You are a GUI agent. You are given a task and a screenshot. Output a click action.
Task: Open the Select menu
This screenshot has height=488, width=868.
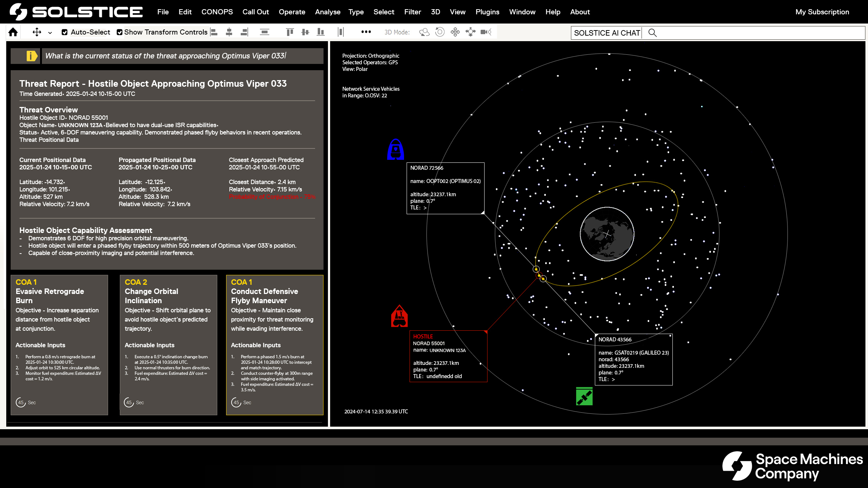(384, 12)
